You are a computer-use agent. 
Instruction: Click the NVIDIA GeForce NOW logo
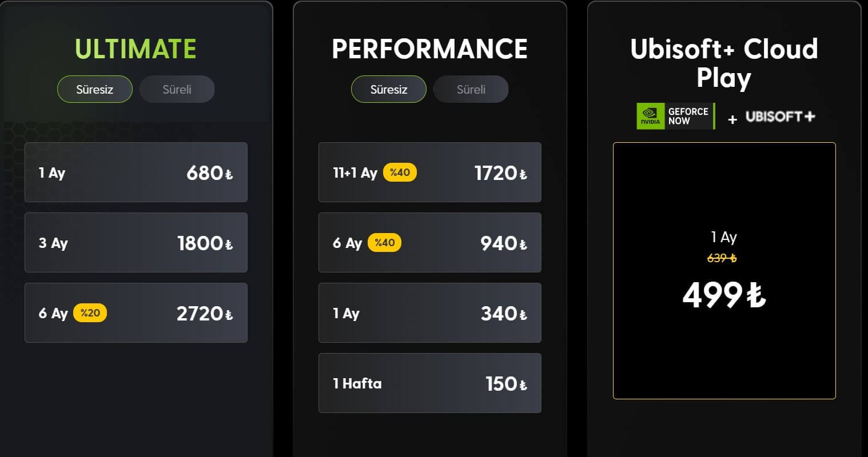675,117
